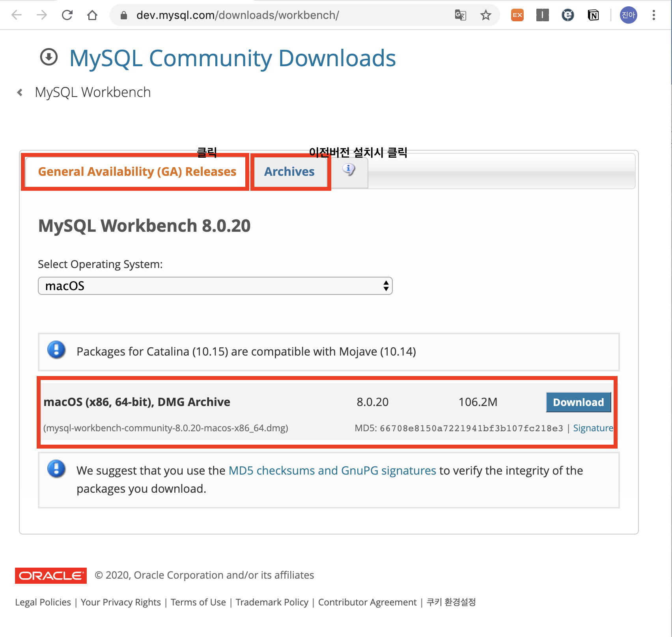Click the MySQL Workbench 8.0.20 heading
Viewport: 672px width, 637px height.
click(x=144, y=226)
